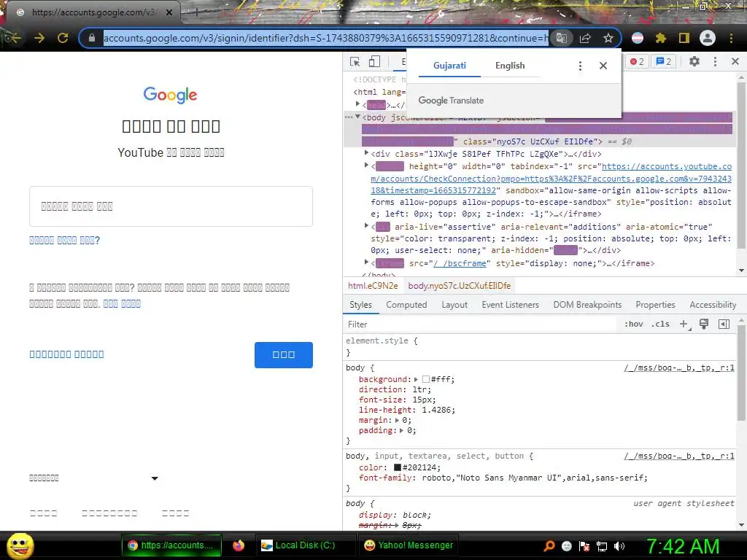Close the DevTools panel
The height and width of the screenshot is (560, 747).
[x=735, y=61]
